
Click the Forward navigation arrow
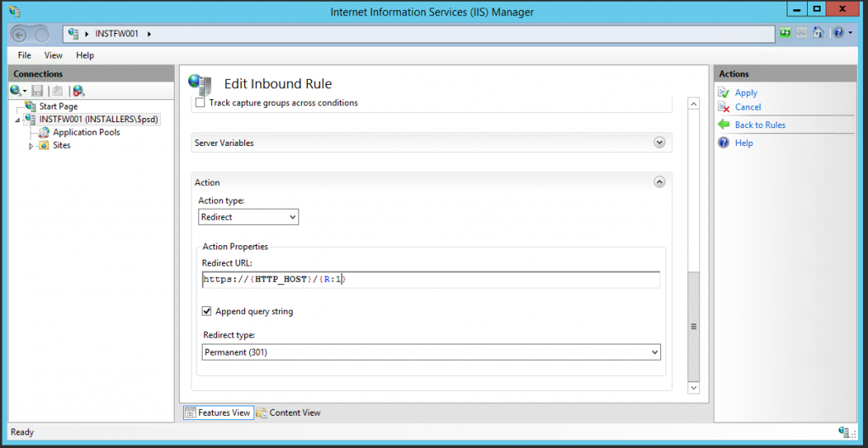click(42, 35)
